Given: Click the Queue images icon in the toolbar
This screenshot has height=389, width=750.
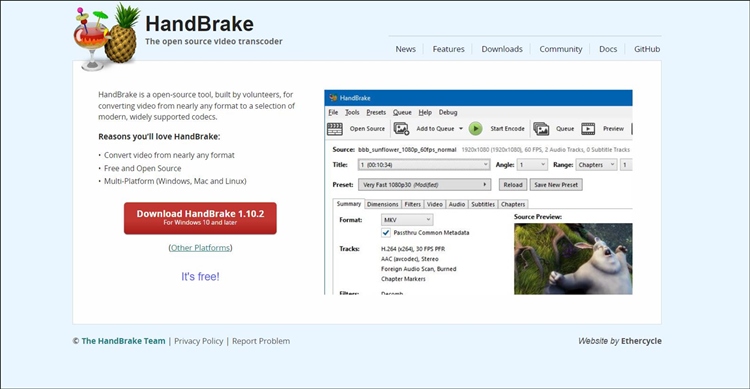Looking at the screenshot, I should coord(541,128).
